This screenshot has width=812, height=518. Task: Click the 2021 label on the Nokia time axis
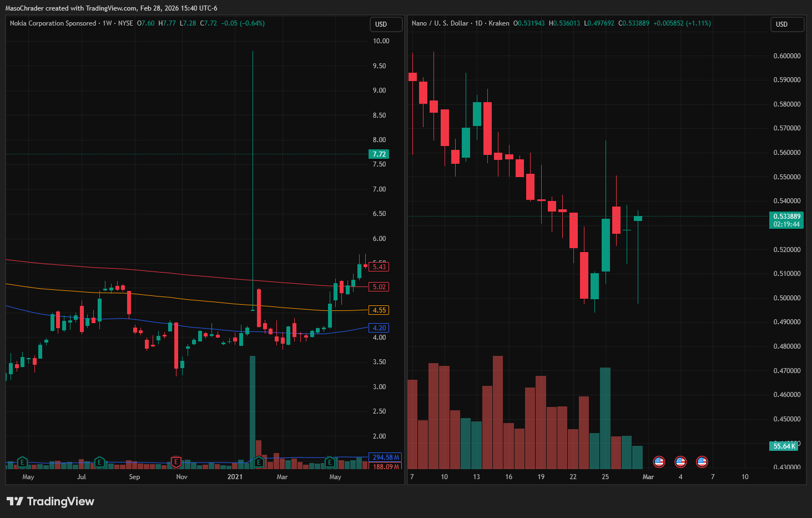pyautogui.click(x=235, y=477)
